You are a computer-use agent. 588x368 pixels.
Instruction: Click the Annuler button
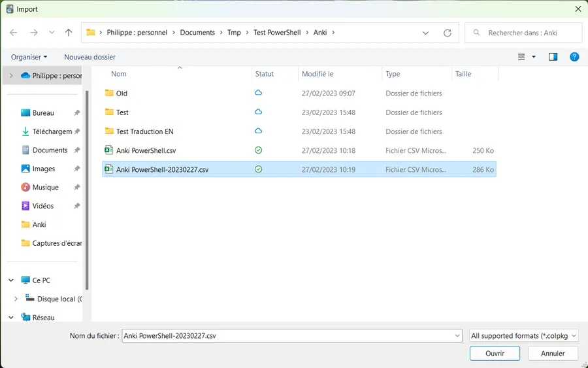tap(553, 354)
